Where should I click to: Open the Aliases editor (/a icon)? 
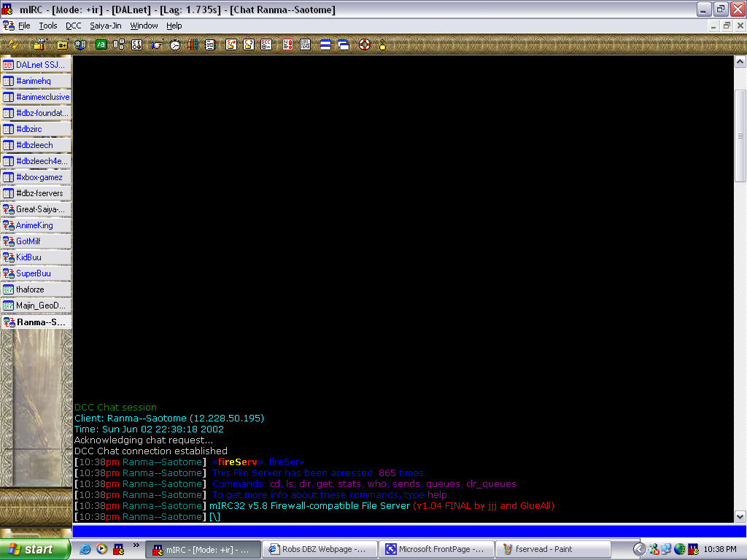[101, 44]
